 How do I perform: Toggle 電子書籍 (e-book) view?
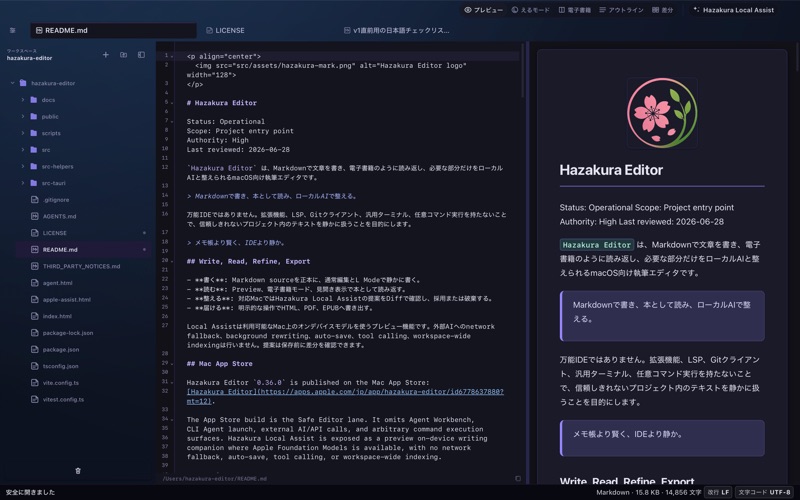pos(574,10)
